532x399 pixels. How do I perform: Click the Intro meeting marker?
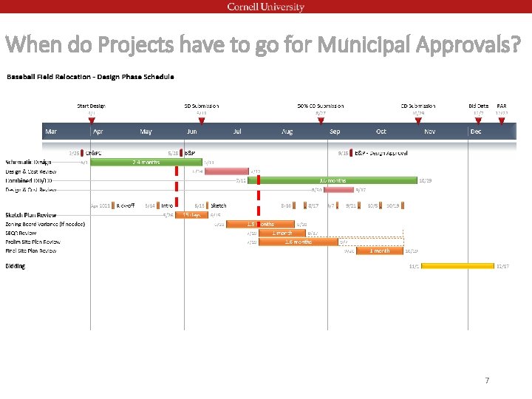click(158, 205)
